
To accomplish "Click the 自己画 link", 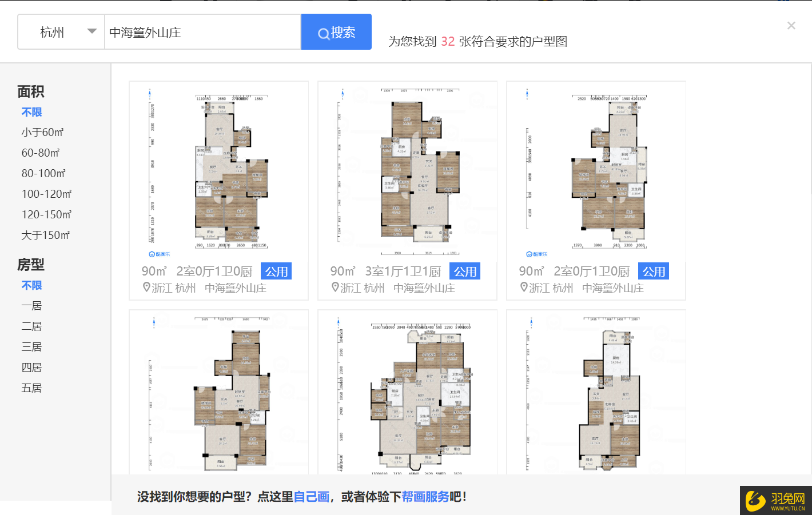I will pyautogui.click(x=311, y=497).
